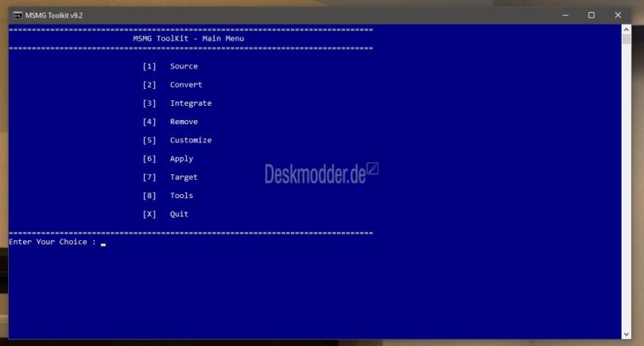Click the 'Convert' menu entry
Screen dimensions: 644x346
pos(186,84)
